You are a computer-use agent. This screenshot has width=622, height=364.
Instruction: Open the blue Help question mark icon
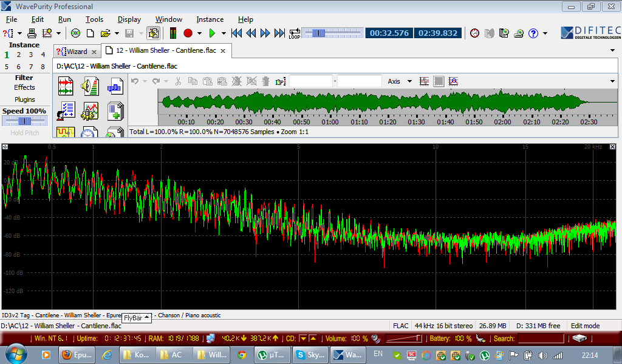(533, 33)
